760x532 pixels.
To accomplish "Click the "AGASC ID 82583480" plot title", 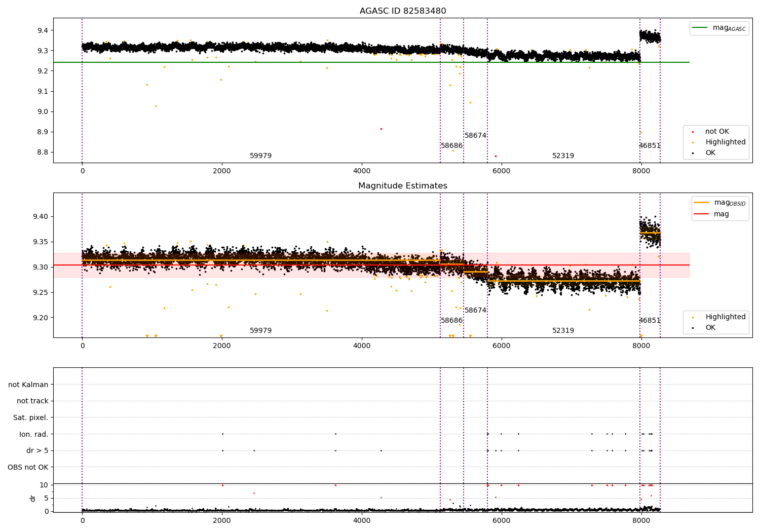I will point(403,11).
